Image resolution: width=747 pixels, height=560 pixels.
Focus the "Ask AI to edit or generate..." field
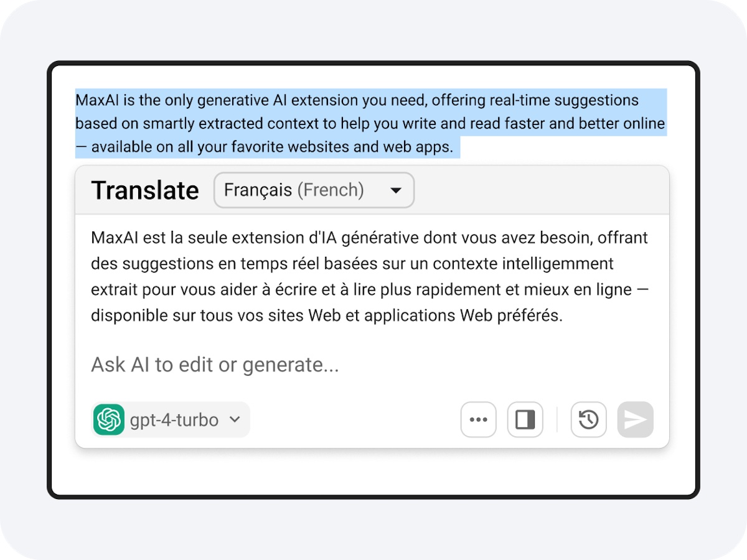point(311,365)
